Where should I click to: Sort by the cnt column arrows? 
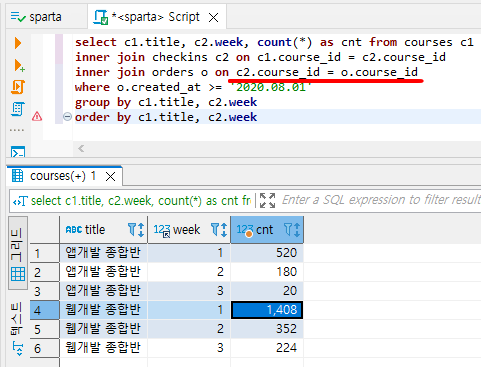pyautogui.click(x=297, y=230)
